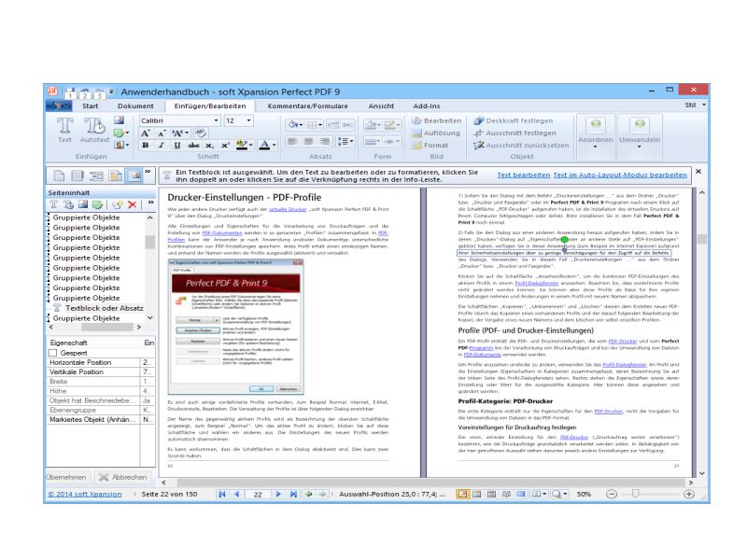Center the paragraph text

click(309, 142)
